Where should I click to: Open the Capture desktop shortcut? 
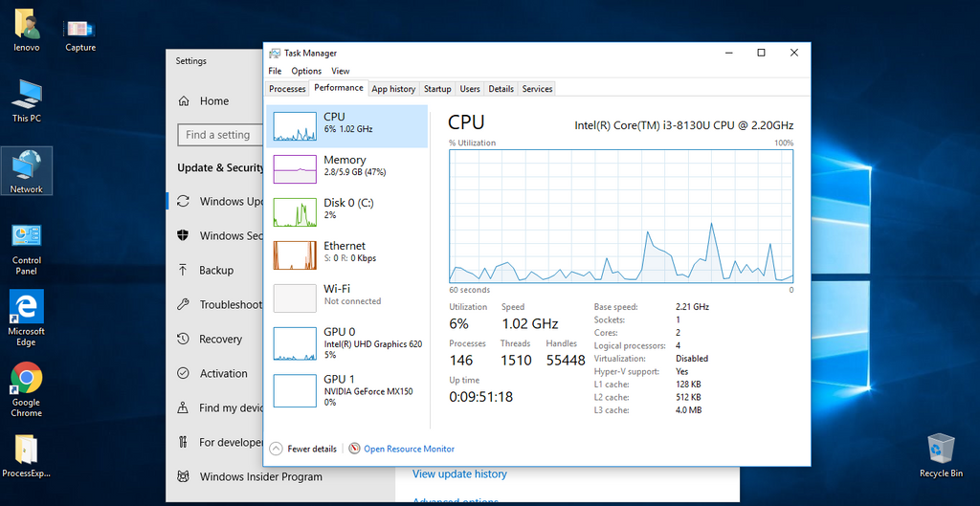pyautogui.click(x=80, y=34)
